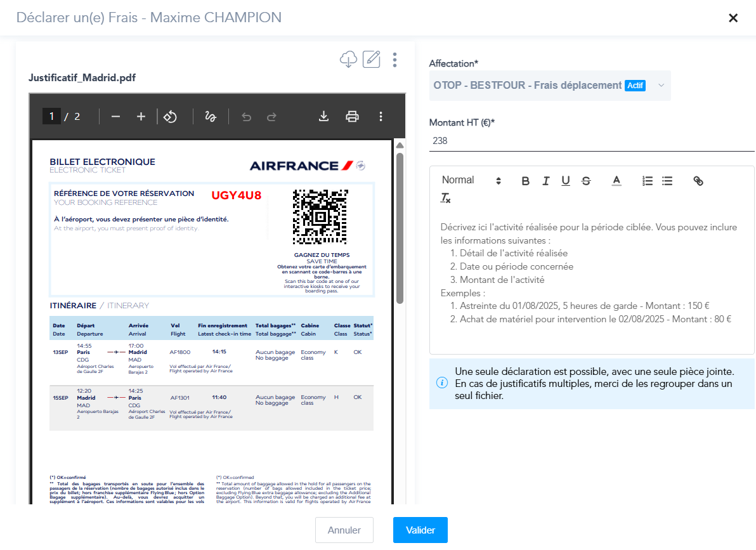Open the Normal paragraph style dropdown
756x550 pixels.
(471, 180)
